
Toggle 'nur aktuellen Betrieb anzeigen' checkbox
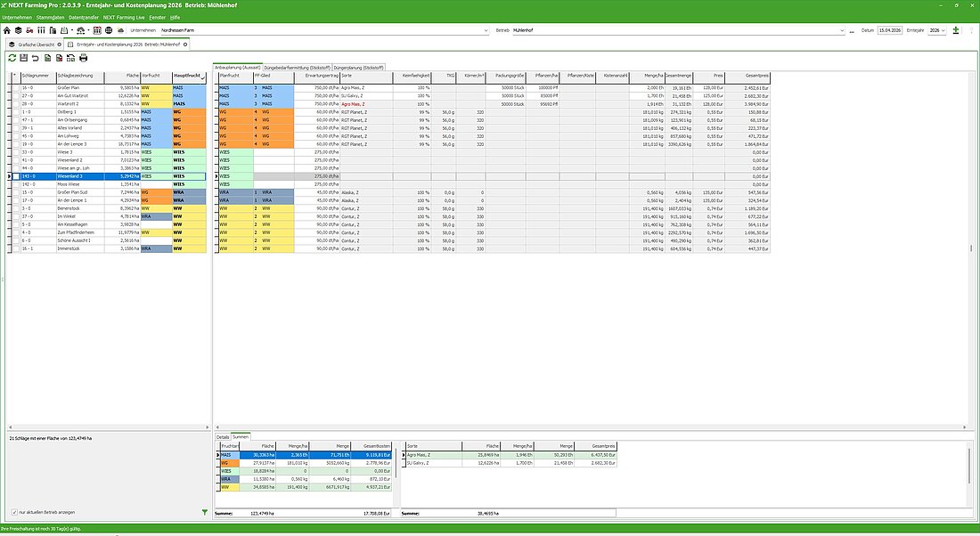[15, 512]
